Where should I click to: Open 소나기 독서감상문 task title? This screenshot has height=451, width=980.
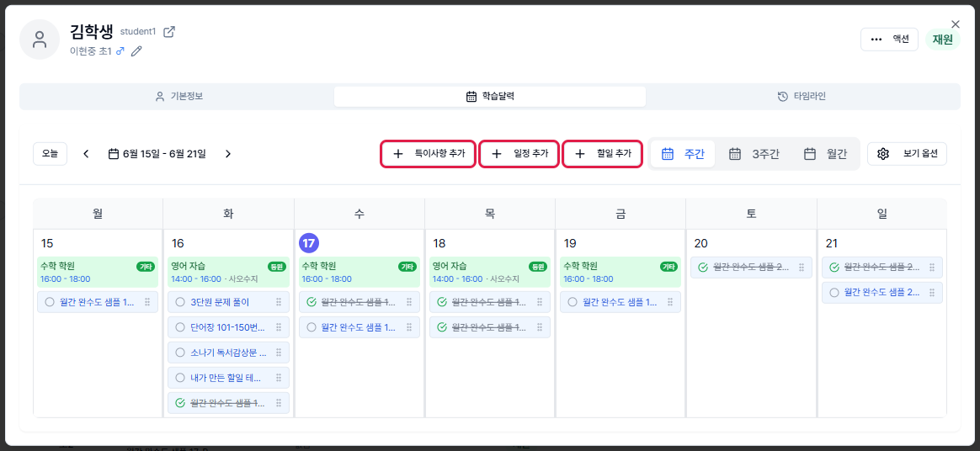click(229, 353)
